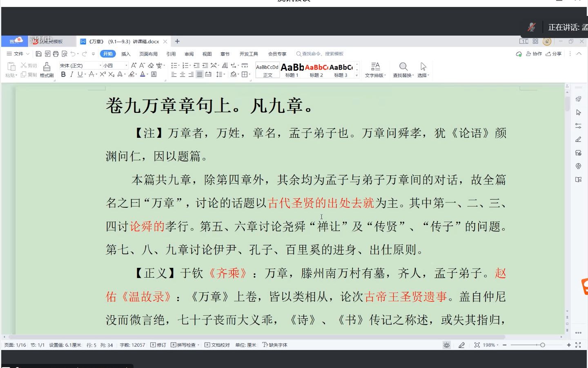The width and height of the screenshot is (588, 368).
Task: Switch to the 视图 ribbon tab
Action: 207,54
